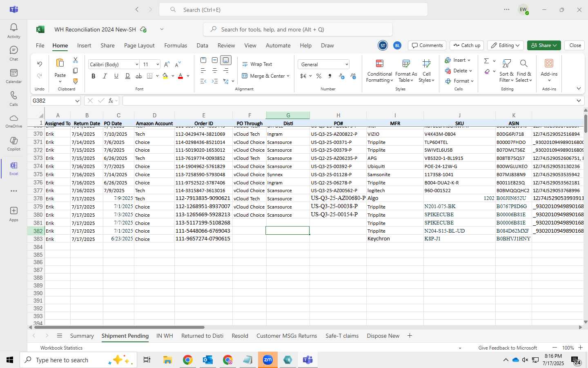Apply percent style number format
The width and height of the screenshot is (588, 368).
click(319, 76)
